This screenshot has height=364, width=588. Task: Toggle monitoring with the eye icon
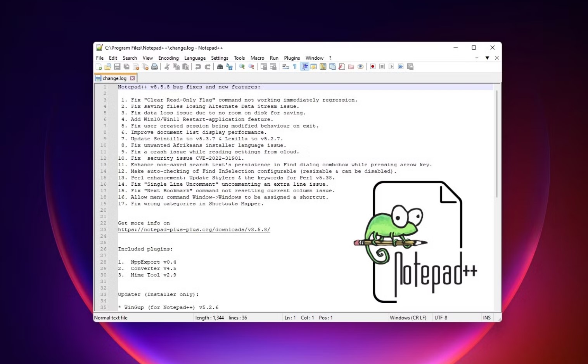360,67
